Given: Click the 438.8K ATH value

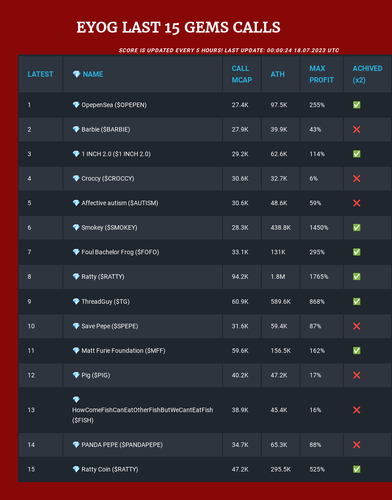Looking at the screenshot, I should pos(281,228).
